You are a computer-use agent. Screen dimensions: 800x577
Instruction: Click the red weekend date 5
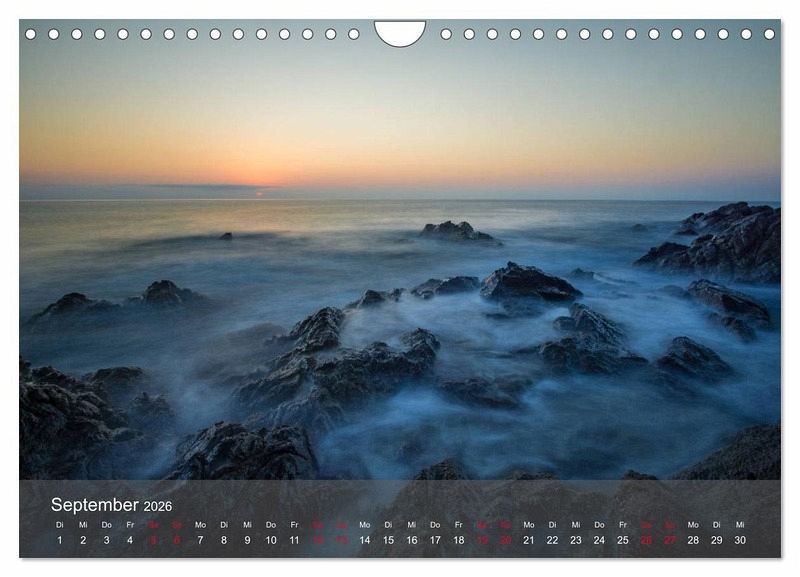(153, 540)
